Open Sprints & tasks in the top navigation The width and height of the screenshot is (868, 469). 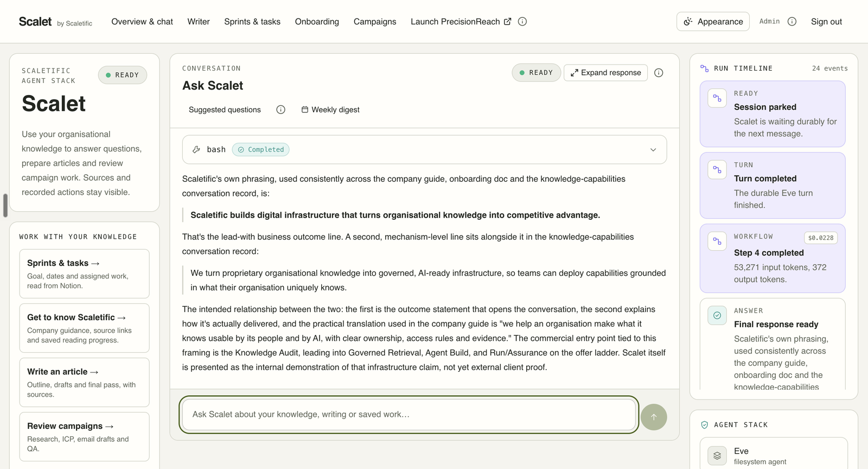click(x=252, y=22)
